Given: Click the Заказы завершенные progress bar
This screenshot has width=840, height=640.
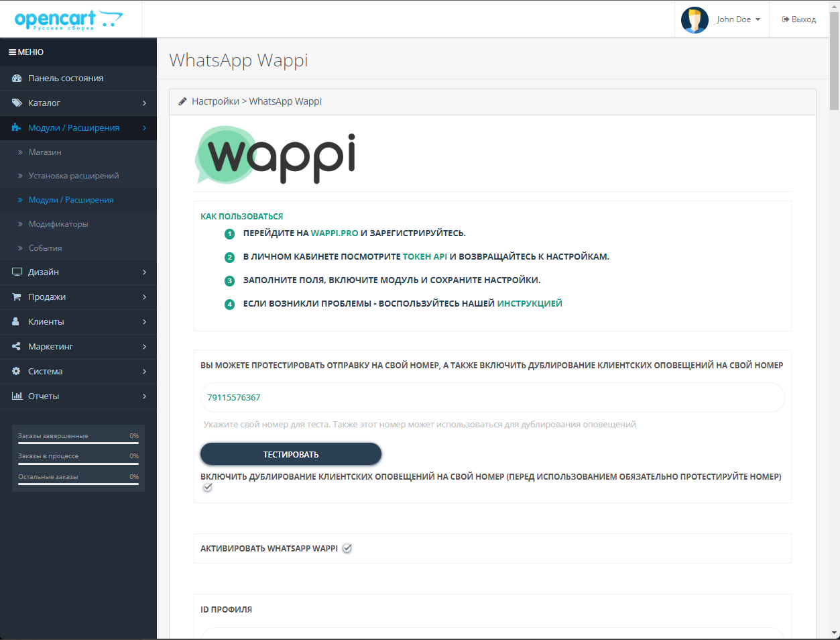Looking at the screenshot, I should 78,443.
